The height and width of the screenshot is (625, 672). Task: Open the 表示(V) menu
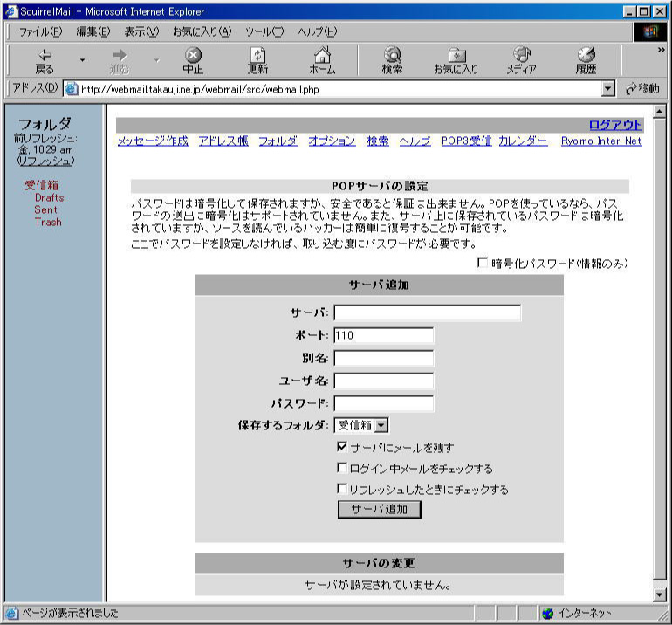pyautogui.click(x=141, y=31)
